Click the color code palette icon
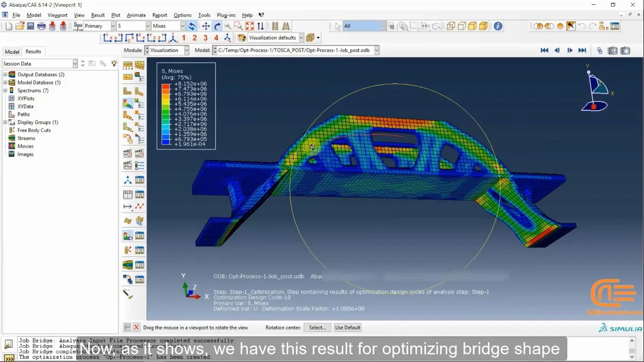This screenshot has height=362, width=644. 241,38
